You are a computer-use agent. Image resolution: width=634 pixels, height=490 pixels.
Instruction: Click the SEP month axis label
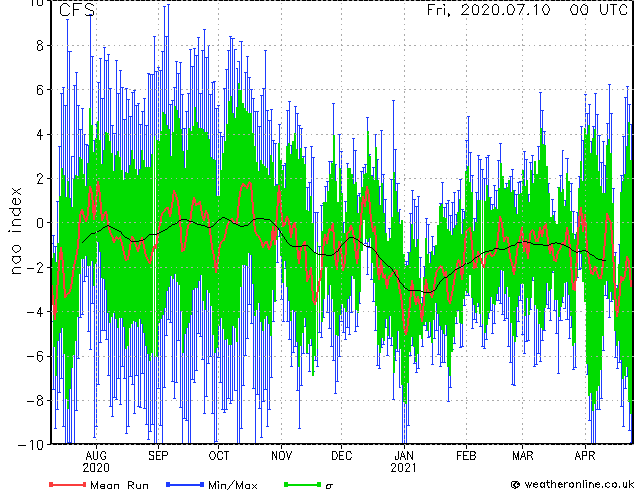[x=158, y=456]
